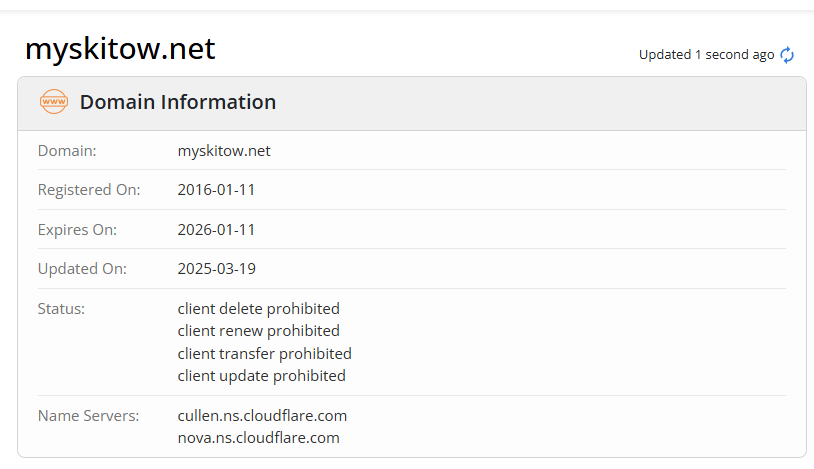Screen dimensions: 814x469
Task: Click the Status: label
Action: coord(61,309)
